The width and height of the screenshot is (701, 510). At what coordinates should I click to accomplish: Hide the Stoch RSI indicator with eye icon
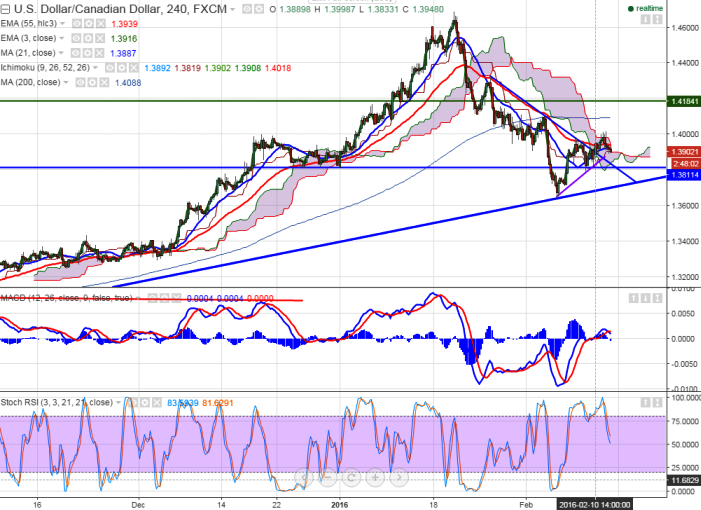pos(133,403)
